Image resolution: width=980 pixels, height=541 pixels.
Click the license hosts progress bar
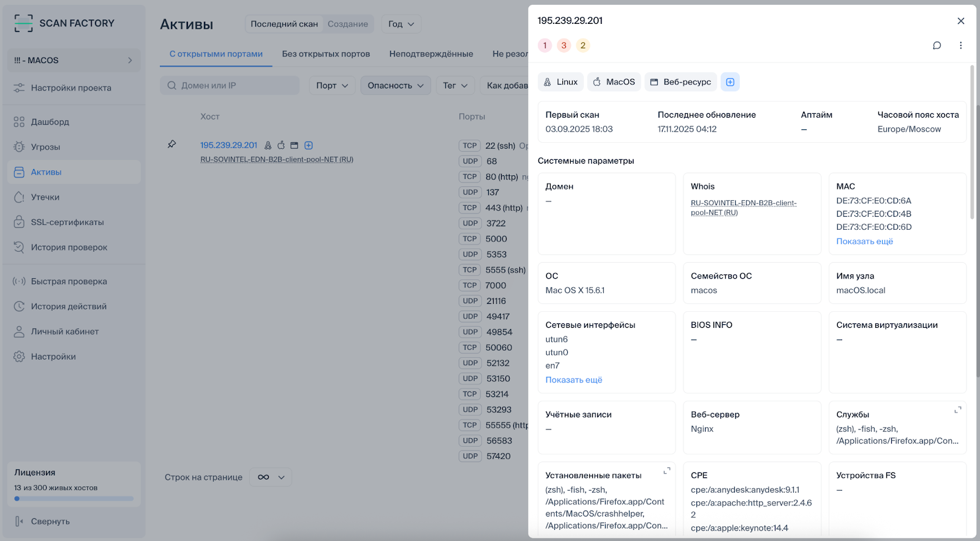(73, 499)
